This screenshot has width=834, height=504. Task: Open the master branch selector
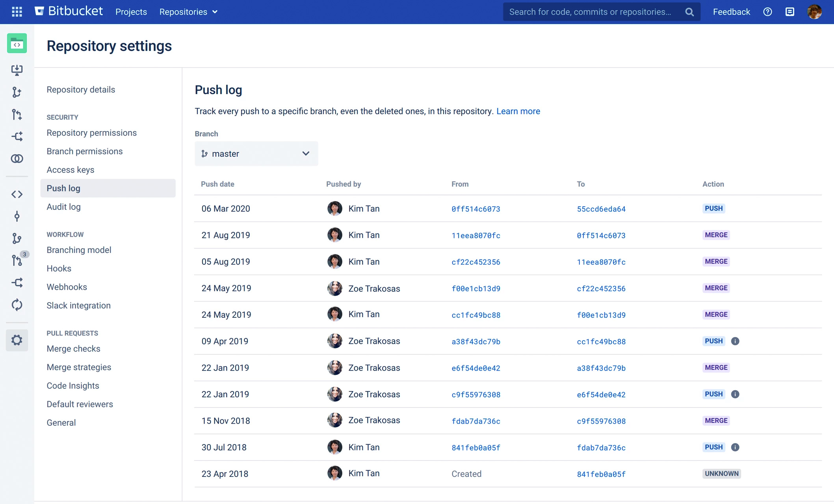(x=256, y=154)
